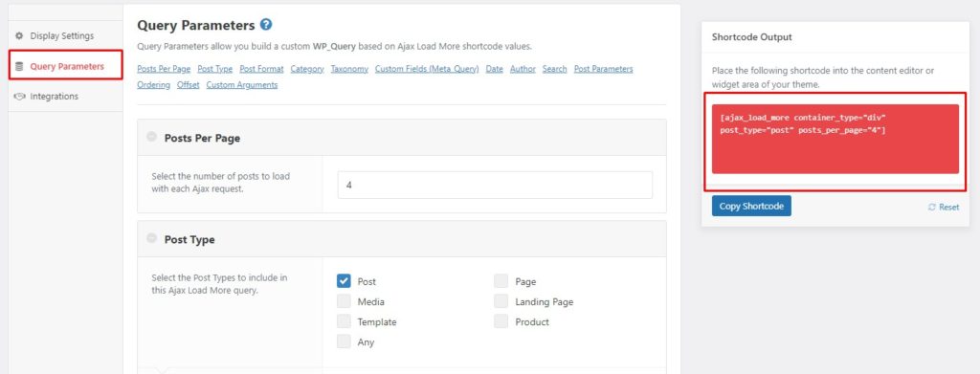This screenshot has width=980, height=374.
Task: Collapse the Posts Per Page section toggle
Action: (151, 138)
